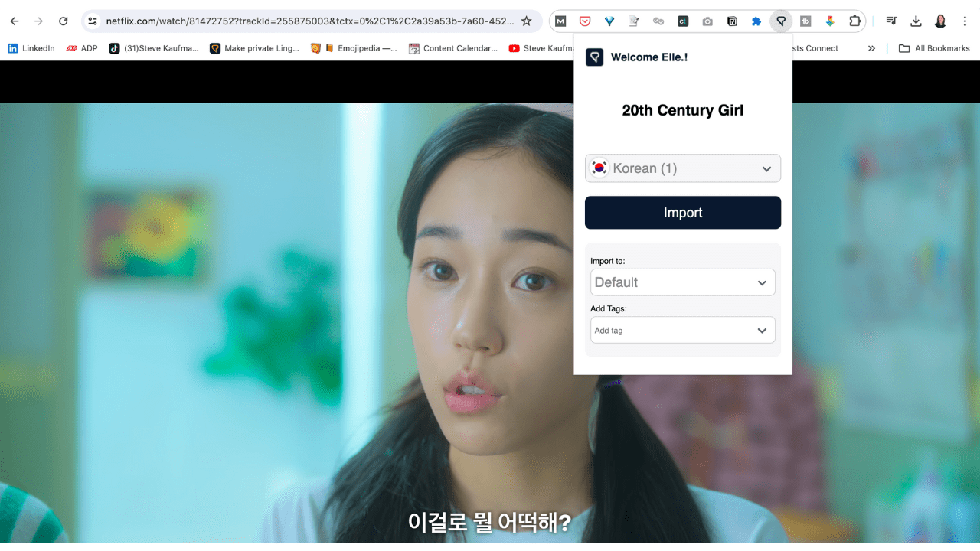View site information icon in address bar
This screenshot has width=980, height=551.
tap(93, 21)
